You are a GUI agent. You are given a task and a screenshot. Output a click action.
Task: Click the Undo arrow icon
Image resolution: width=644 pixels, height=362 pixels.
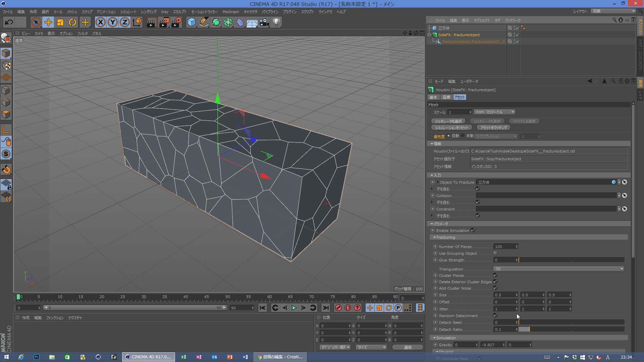[9, 22]
